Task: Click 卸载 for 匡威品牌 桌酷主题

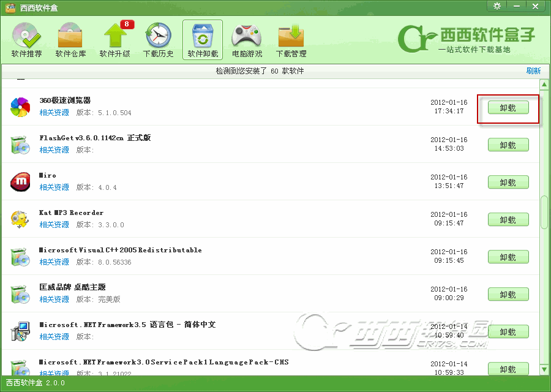Action: coord(508,294)
